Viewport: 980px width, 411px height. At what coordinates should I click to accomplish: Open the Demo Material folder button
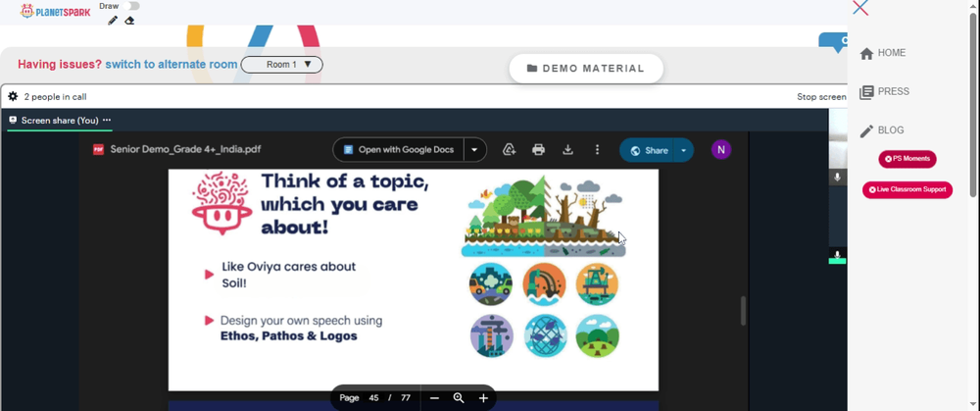[586, 69]
